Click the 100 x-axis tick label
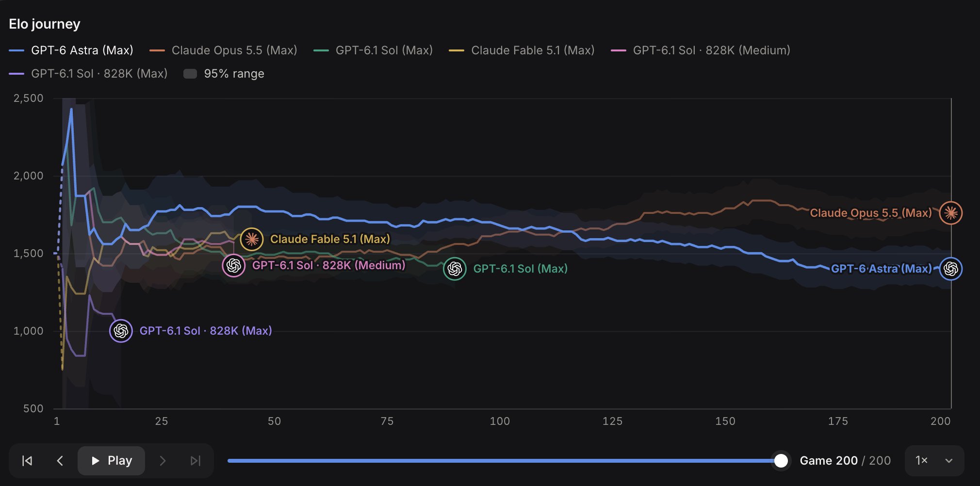980x486 pixels. [500, 421]
